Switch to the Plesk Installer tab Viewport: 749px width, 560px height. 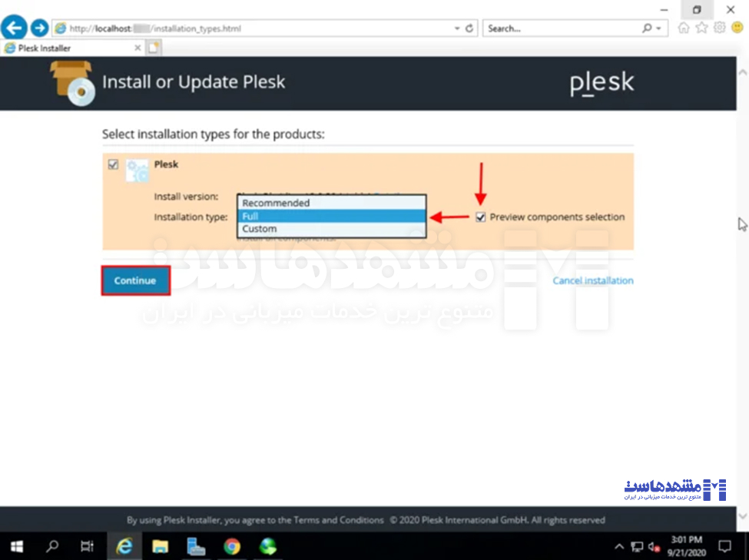(71, 48)
